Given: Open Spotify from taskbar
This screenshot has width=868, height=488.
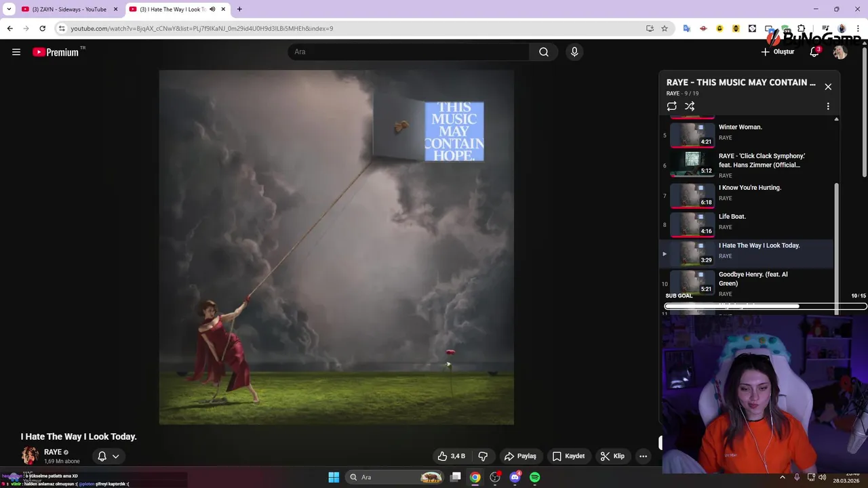Looking at the screenshot, I should click(535, 477).
